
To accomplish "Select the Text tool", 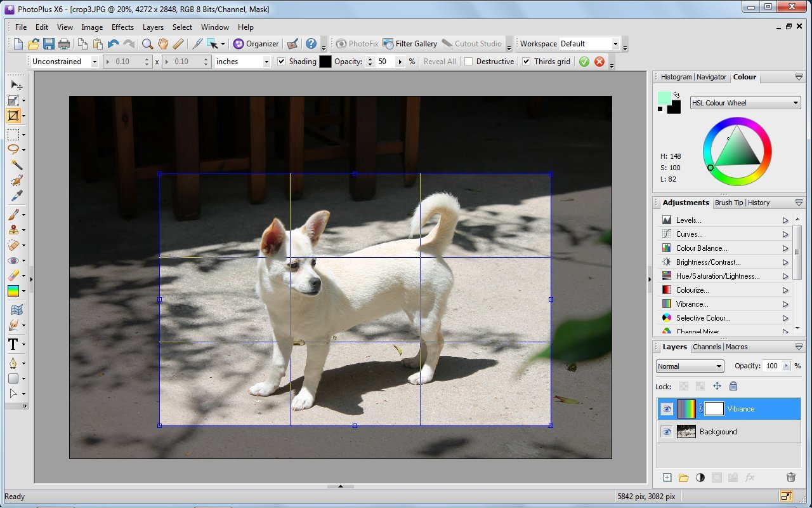I will tap(13, 345).
